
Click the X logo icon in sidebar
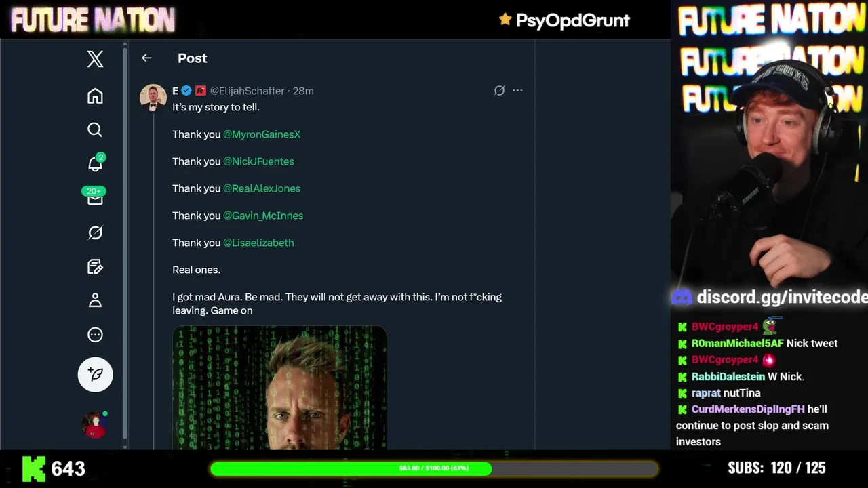click(x=95, y=59)
